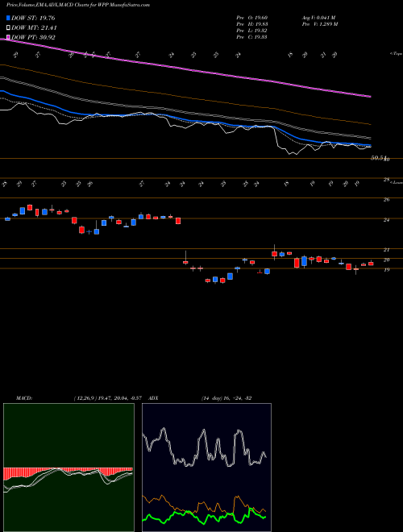Click the 19 price axis label
The height and width of the screenshot is (532, 403).
(386, 270)
